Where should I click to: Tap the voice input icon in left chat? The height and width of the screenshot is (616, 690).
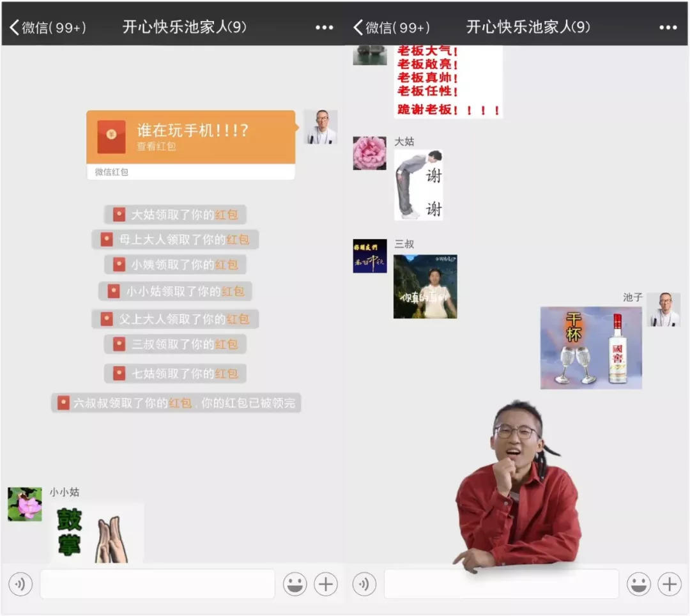(x=20, y=584)
